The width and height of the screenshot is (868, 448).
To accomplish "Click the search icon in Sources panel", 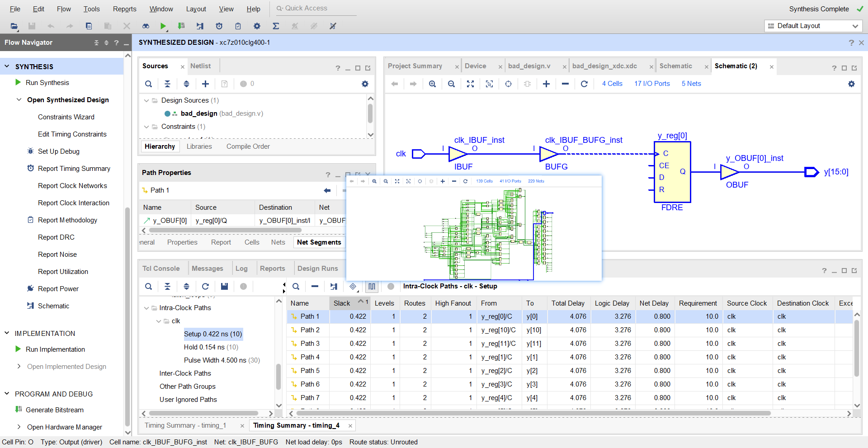I will [148, 84].
